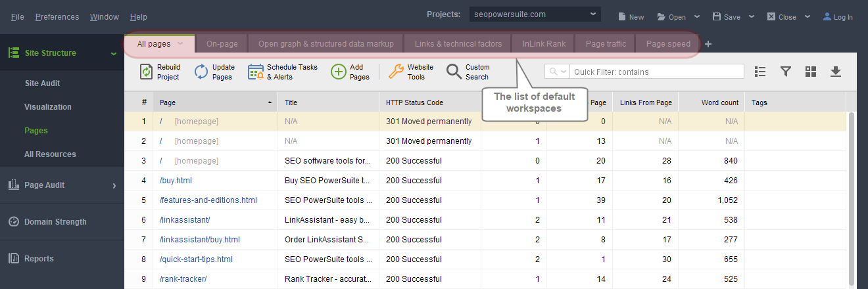Click the Update Pages icon
The height and width of the screenshot is (289, 868).
point(201,72)
